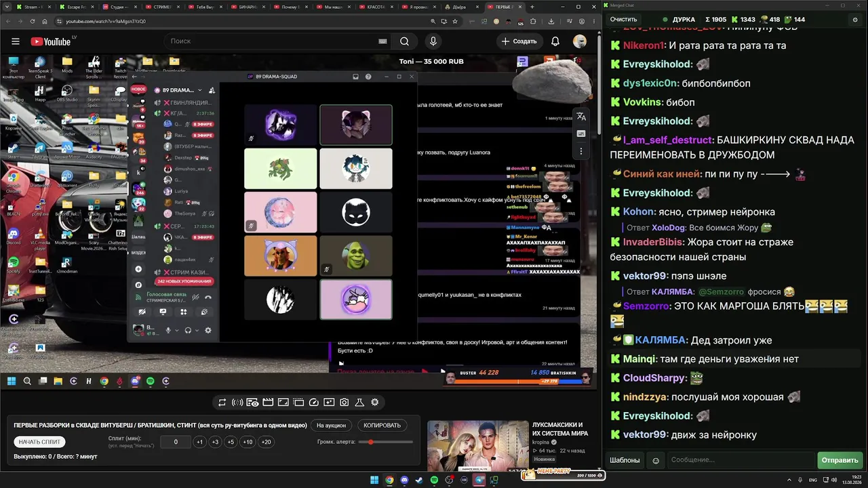
Task: Mute the Discord microphone
Action: tap(168, 331)
